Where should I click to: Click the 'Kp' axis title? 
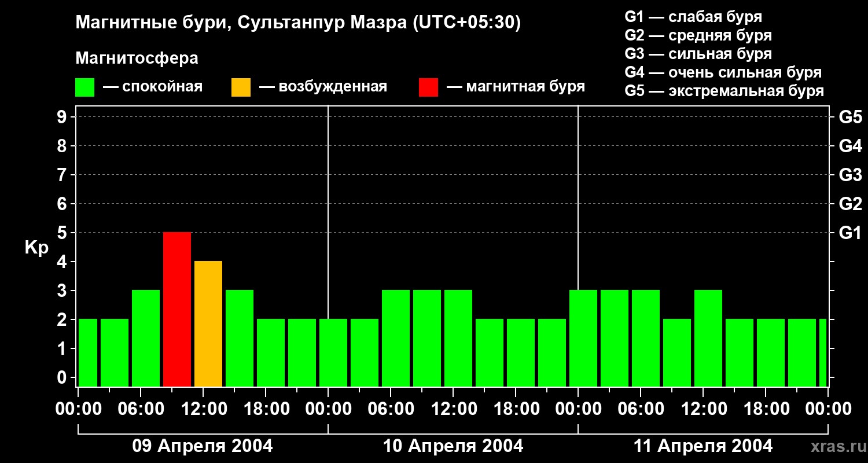click(x=37, y=248)
